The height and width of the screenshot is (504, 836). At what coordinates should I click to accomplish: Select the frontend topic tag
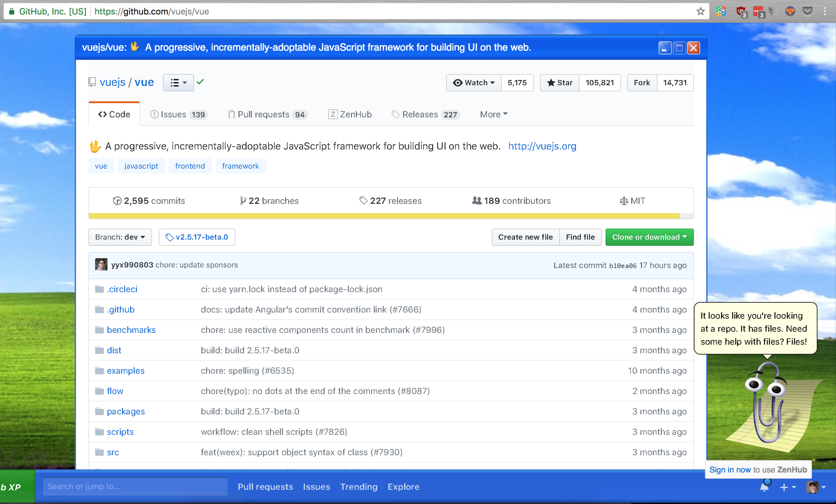pyautogui.click(x=190, y=166)
